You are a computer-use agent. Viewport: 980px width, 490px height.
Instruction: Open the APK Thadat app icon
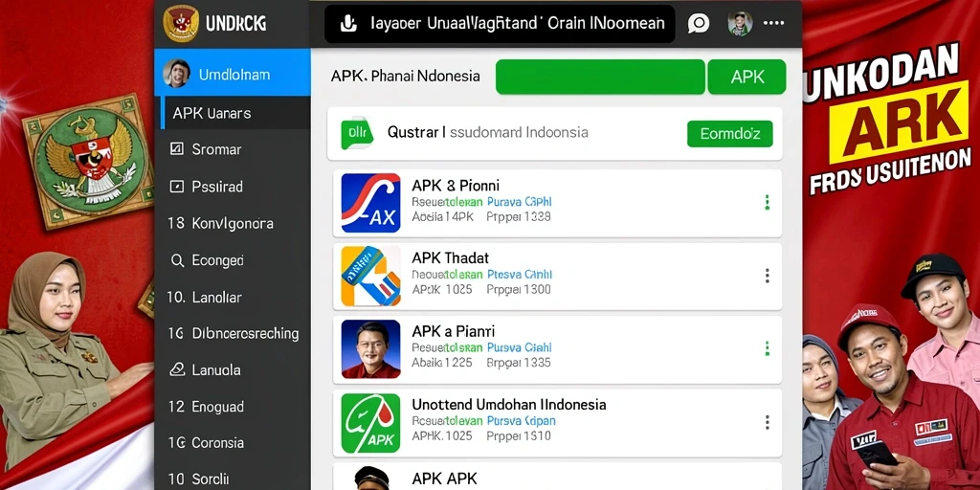point(370,276)
